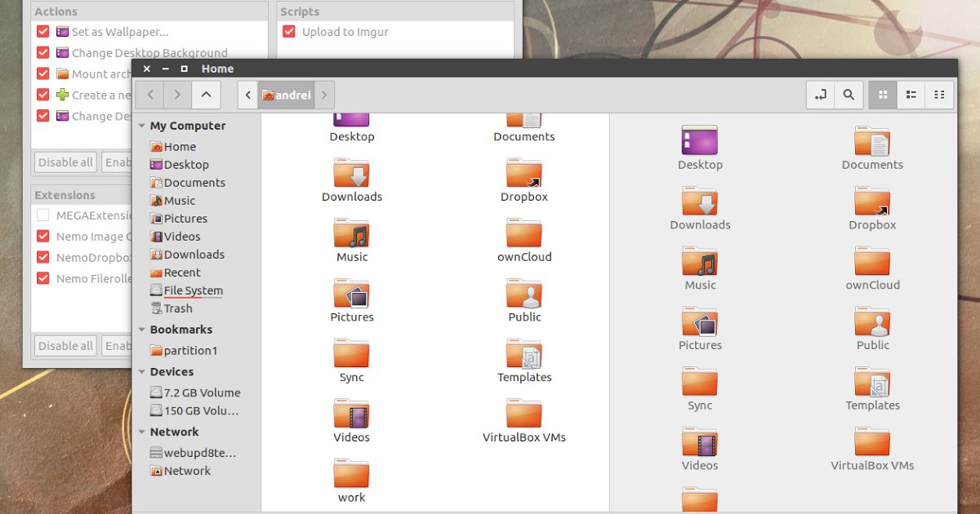
Task: Toggle Nemo Fileroller extension checkbox
Action: click(x=43, y=278)
